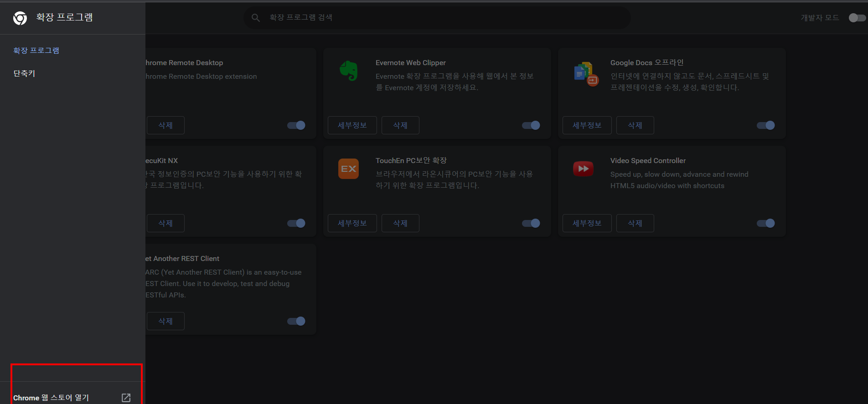Viewport: 868px width, 404px height.
Task: Click the TouchEn PC보안 확장 title text
Action: 411,161
